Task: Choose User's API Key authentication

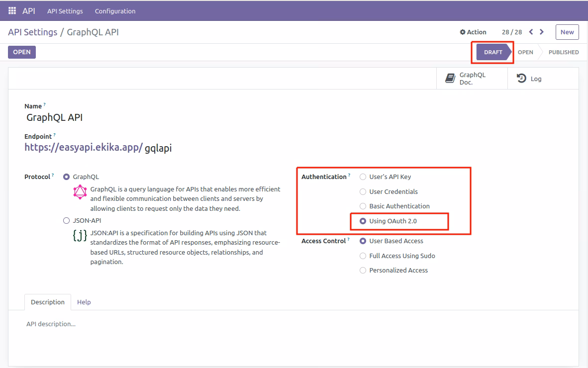Action: coord(363,177)
